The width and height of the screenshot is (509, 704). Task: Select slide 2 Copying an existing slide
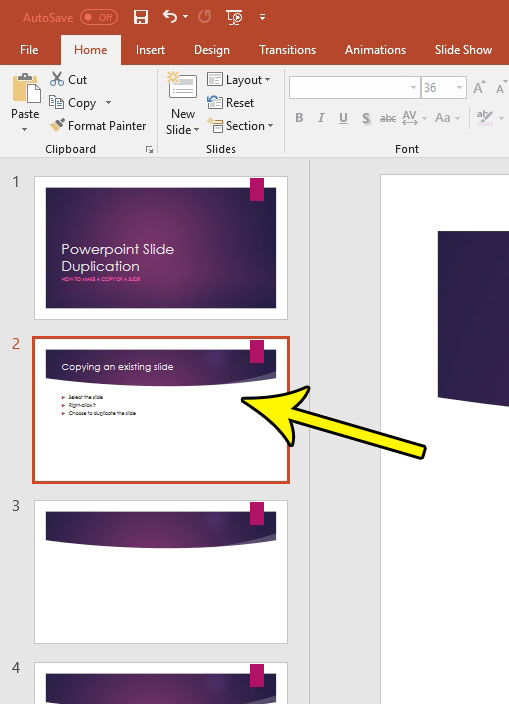[x=161, y=410]
